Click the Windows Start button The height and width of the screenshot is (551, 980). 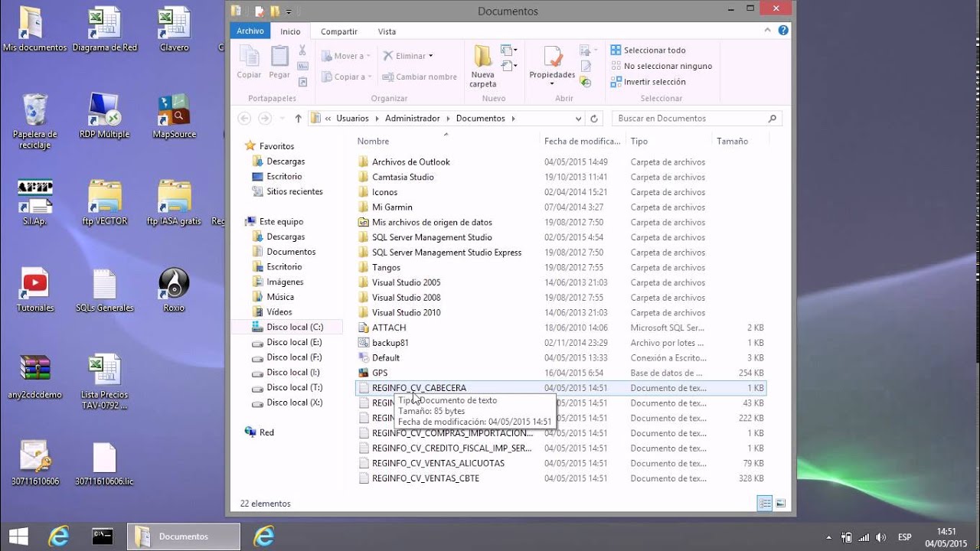click(x=18, y=536)
